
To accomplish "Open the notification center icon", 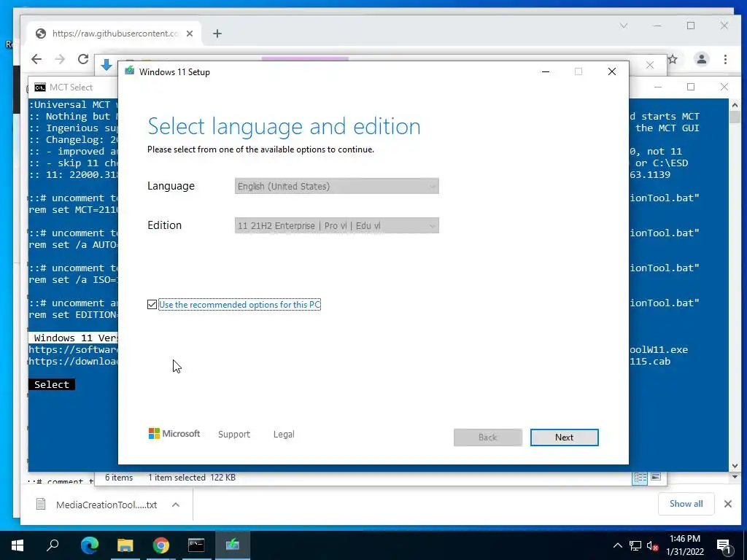I will (x=724, y=546).
